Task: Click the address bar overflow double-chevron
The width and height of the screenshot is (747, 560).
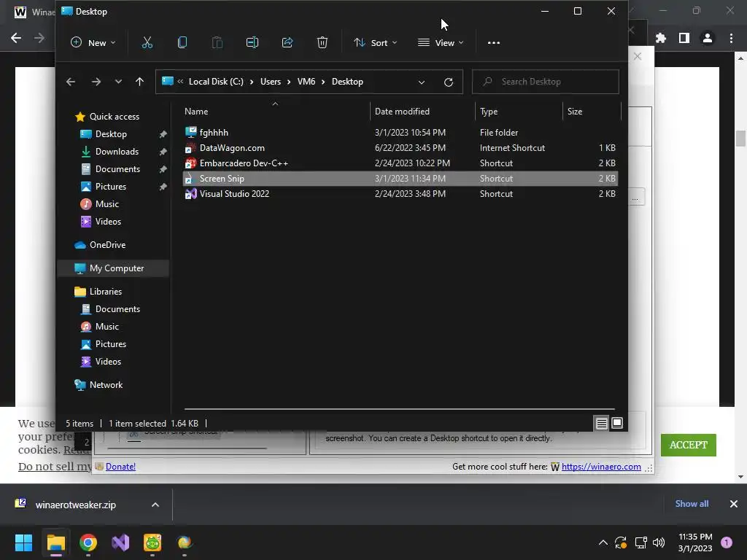Action: (x=180, y=82)
